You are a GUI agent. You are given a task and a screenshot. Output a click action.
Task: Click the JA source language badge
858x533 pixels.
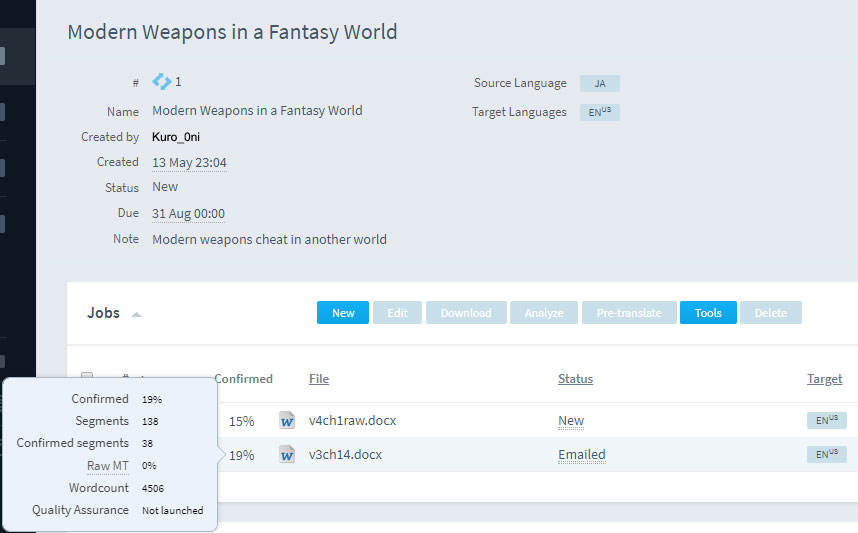(x=600, y=84)
